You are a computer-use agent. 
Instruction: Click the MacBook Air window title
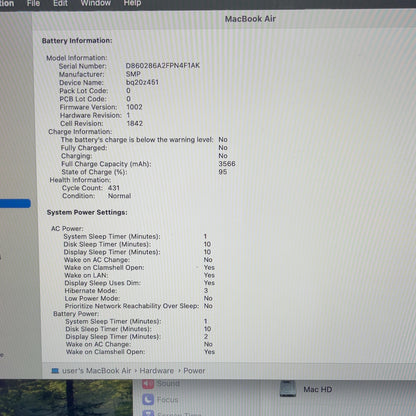tap(250, 19)
